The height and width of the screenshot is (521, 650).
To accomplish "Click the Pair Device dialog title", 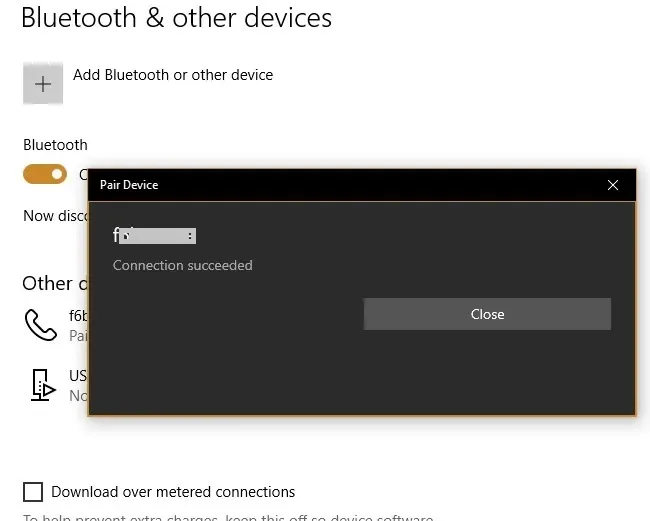I will click(x=129, y=185).
